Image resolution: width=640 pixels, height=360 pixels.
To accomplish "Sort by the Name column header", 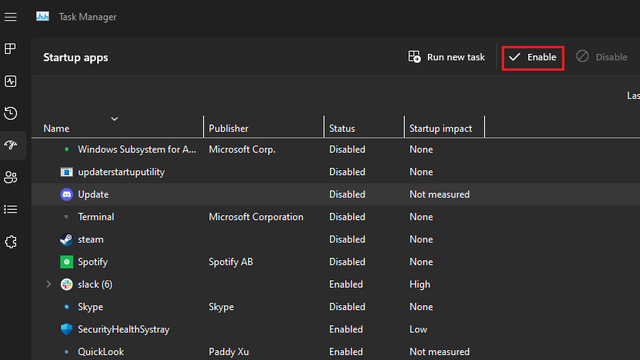I will tap(56, 129).
